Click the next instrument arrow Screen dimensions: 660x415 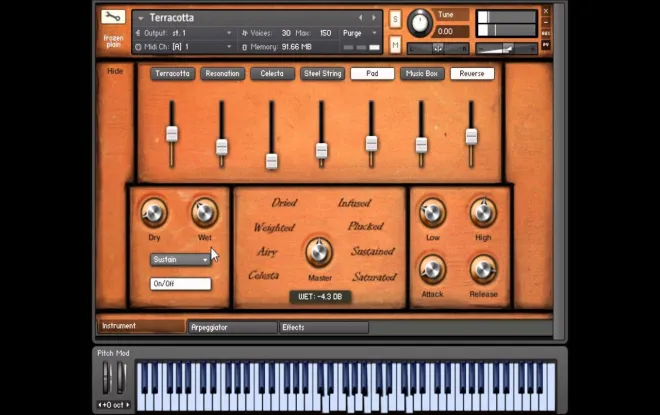374,18
